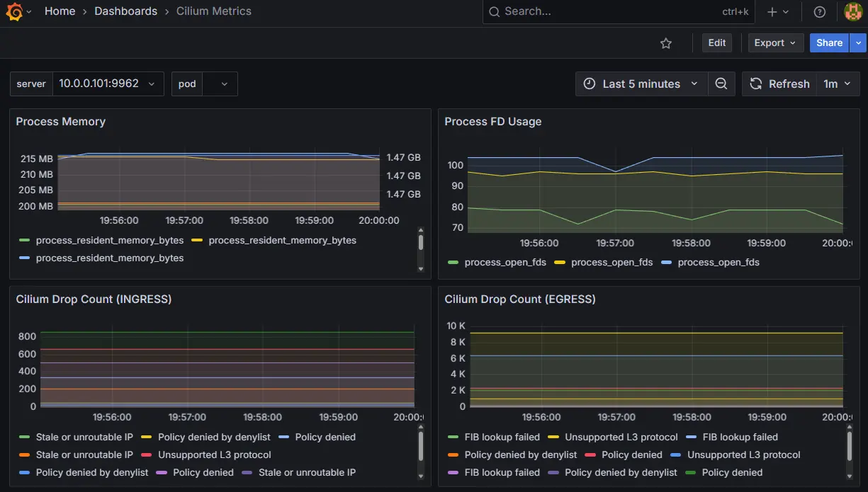Click yellow swatch of ingress Policy denied by denylist
Screen dimensions: 868x492
pos(147,437)
